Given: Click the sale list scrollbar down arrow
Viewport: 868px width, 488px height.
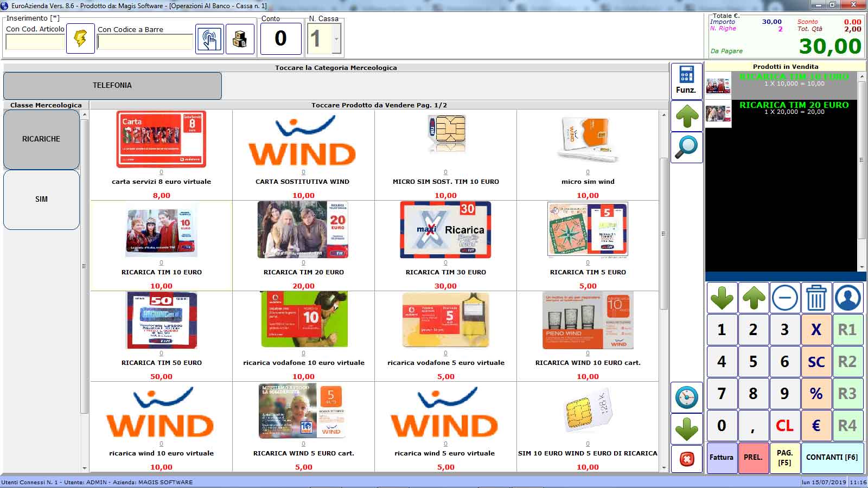Looking at the screenshot, I should (862, 267).
